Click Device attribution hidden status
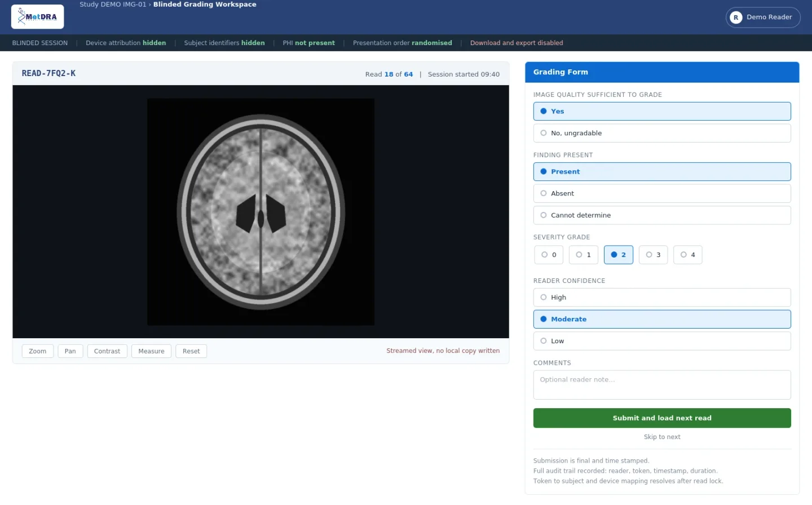 coord(126,43)
